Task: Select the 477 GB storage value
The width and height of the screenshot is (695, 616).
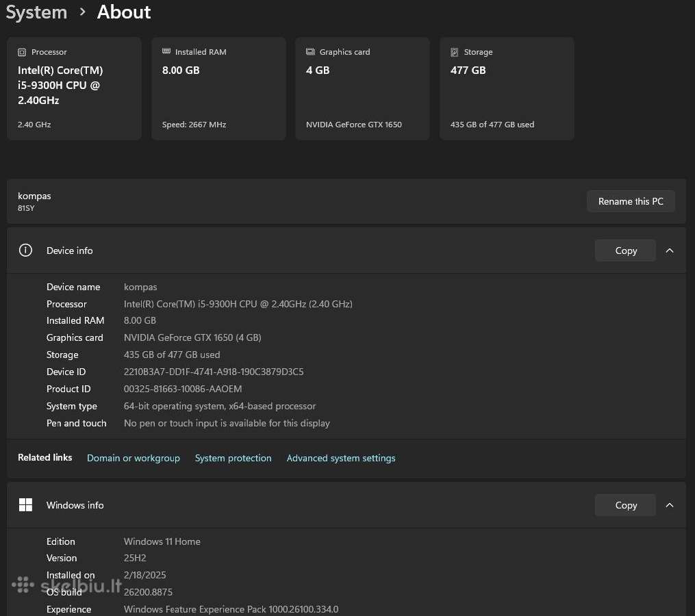Action: pyautogui.click(x=468, y=70)
